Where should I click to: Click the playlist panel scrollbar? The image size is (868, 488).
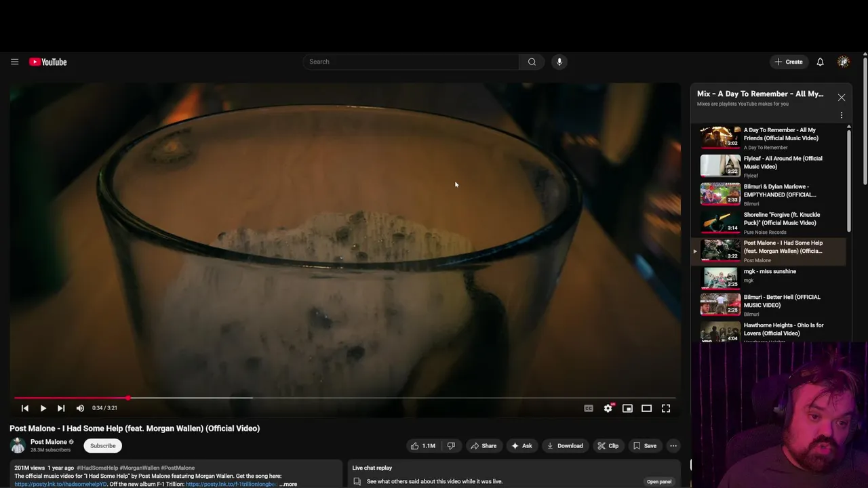click(849, 180)
